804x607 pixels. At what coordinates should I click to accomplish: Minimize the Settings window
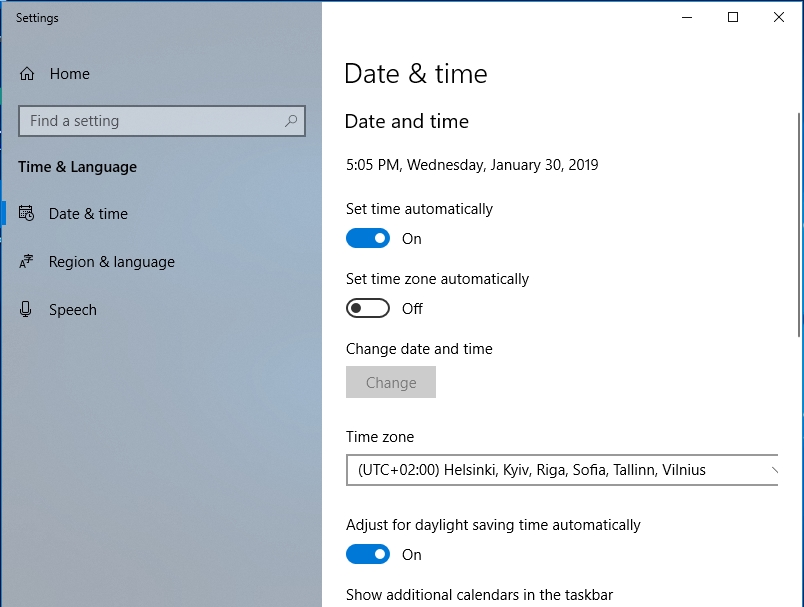click(687, 17)
